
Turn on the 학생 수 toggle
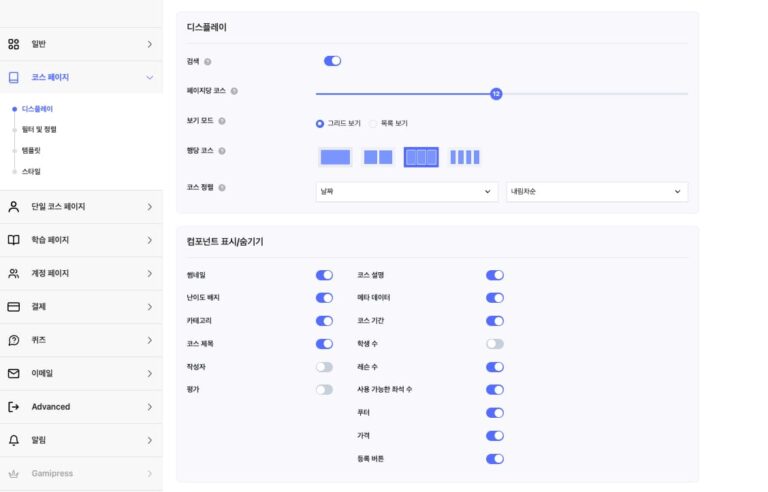[494, 344]
